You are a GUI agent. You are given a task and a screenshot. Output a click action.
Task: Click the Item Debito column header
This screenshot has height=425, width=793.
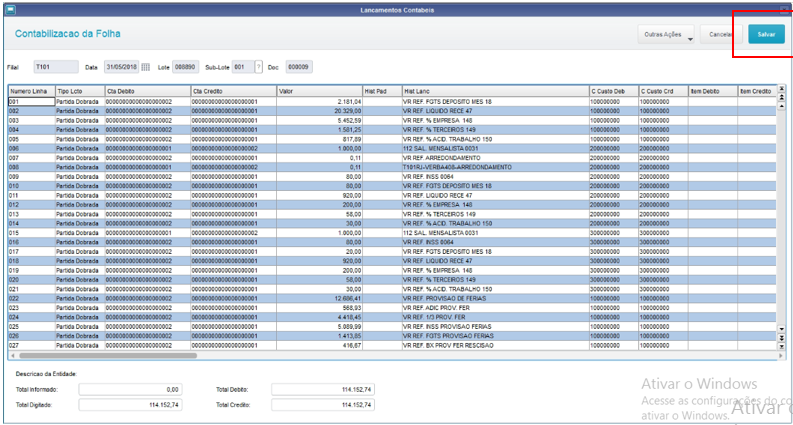pos(713,92)
